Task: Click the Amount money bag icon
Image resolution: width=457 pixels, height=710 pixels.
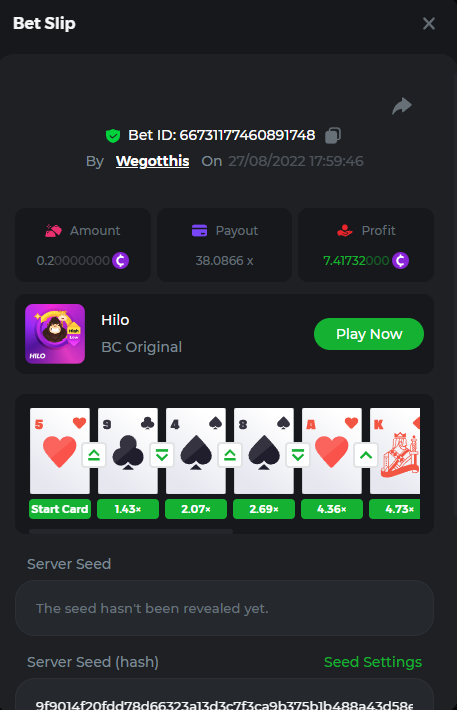Action: [53, 230]
